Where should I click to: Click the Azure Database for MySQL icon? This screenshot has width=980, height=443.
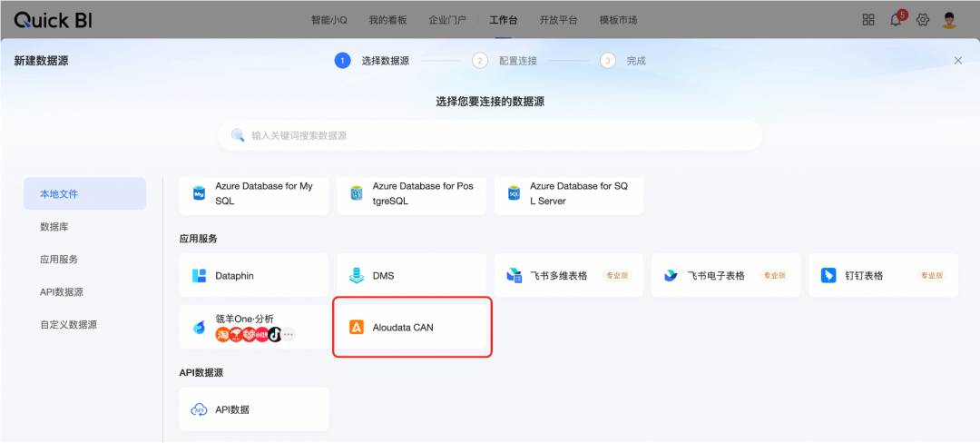(200, 193)
